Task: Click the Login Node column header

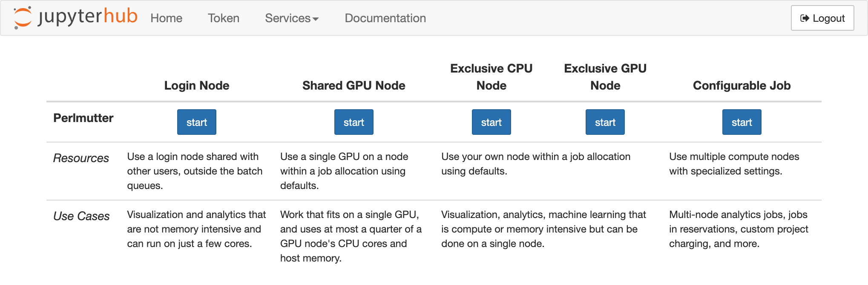Action: click(x=196, y=85)
